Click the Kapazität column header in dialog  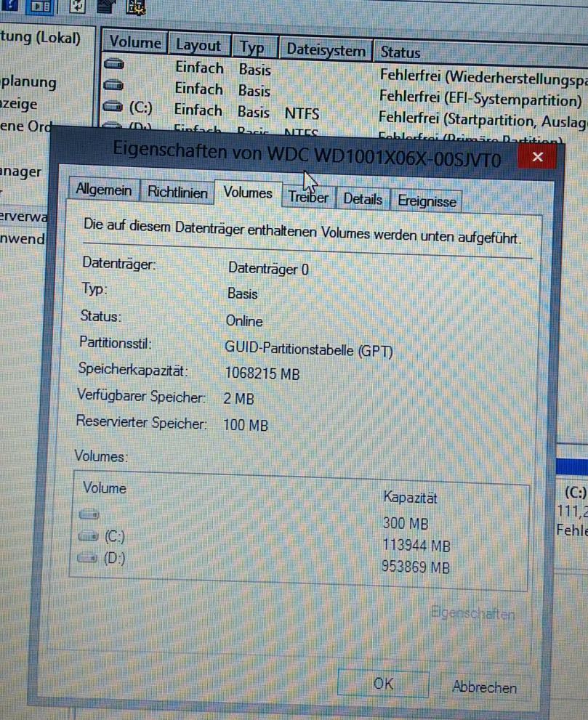(x=410, y=497)
